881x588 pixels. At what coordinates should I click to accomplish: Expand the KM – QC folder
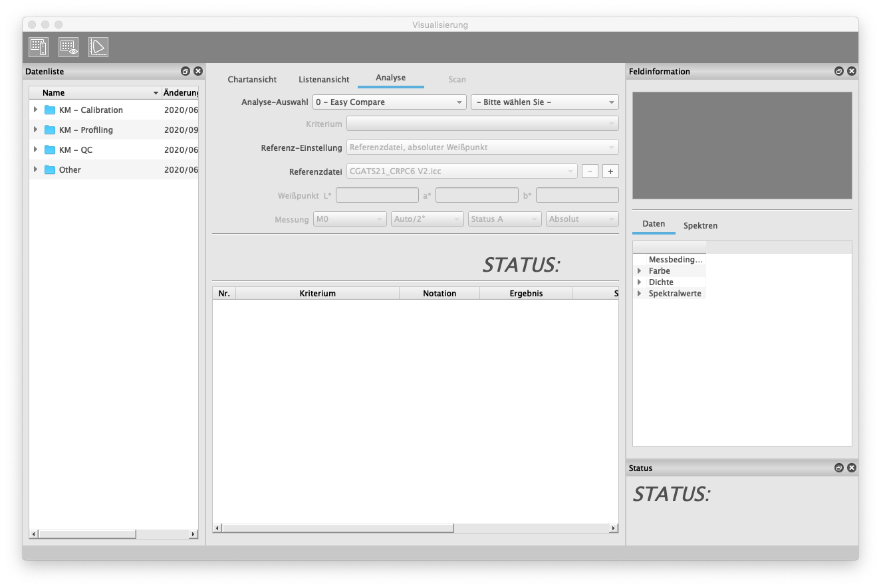click(35, 149)
